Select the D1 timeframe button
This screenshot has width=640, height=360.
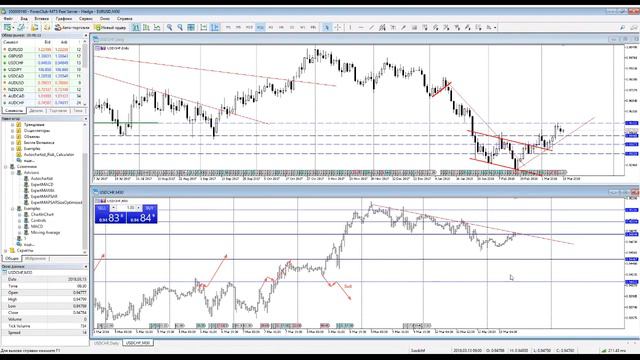click(x=292, y=27)
